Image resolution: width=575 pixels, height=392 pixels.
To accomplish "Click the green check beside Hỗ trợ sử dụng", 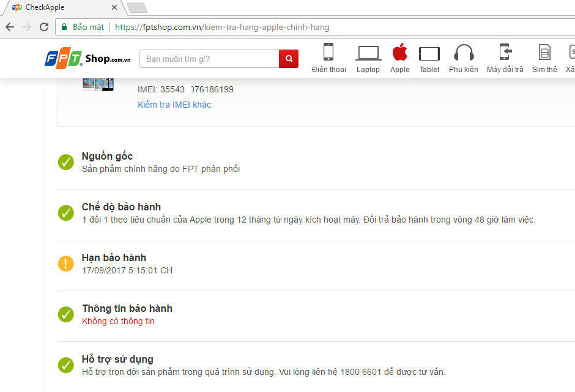I will pos(66,365).
